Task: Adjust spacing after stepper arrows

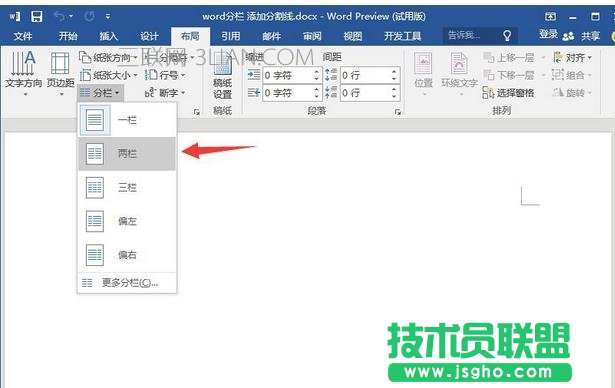Action: pos(394,93)
